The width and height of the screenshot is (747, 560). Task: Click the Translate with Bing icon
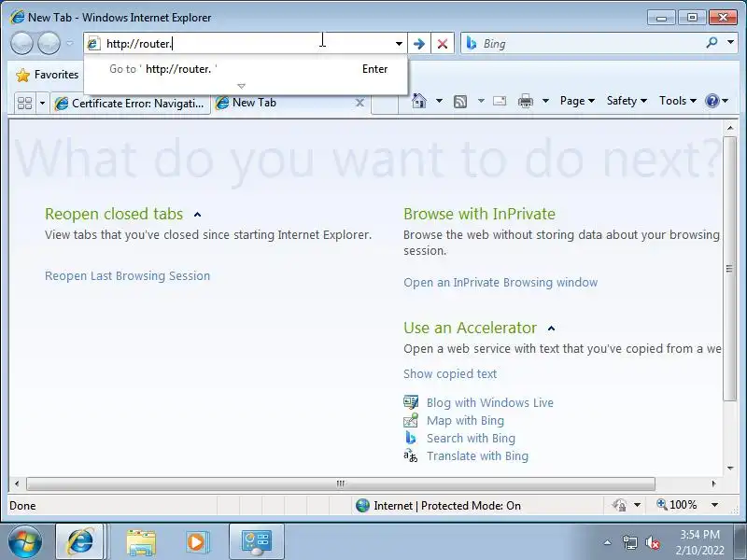[x=411, y=455]
